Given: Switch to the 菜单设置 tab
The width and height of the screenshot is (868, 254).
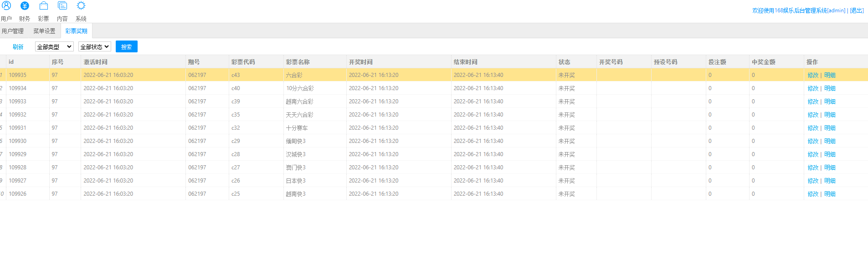Looking at the screenshot, I should 44,31.
